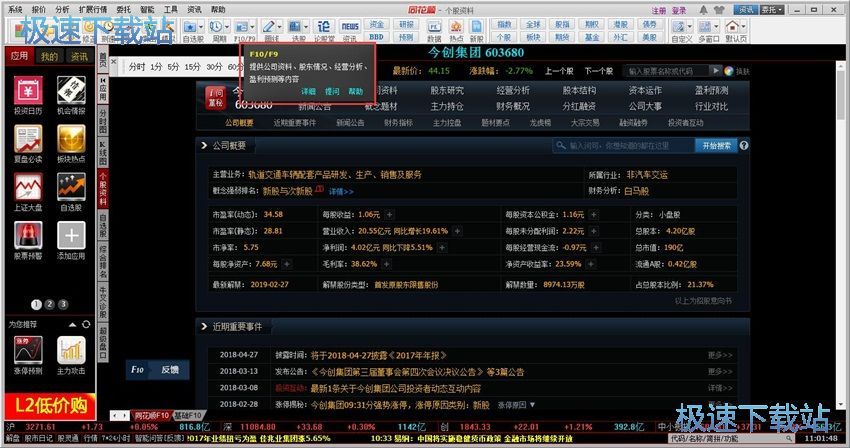This screenshot has width=850, height=448.
Task: Open the 委托 dropdown in title bar
Action: click(x=772, y=10)
